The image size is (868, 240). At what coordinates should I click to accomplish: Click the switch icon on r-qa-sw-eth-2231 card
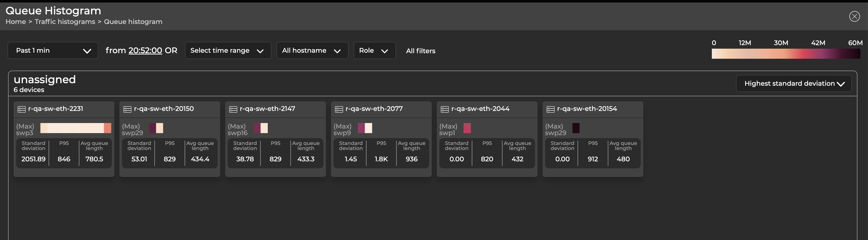pyautogui.click(x=21, y=109)
